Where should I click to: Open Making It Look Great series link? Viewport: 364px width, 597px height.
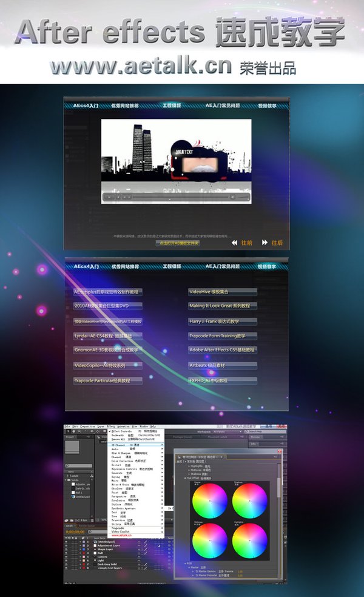tap(223, 306)
